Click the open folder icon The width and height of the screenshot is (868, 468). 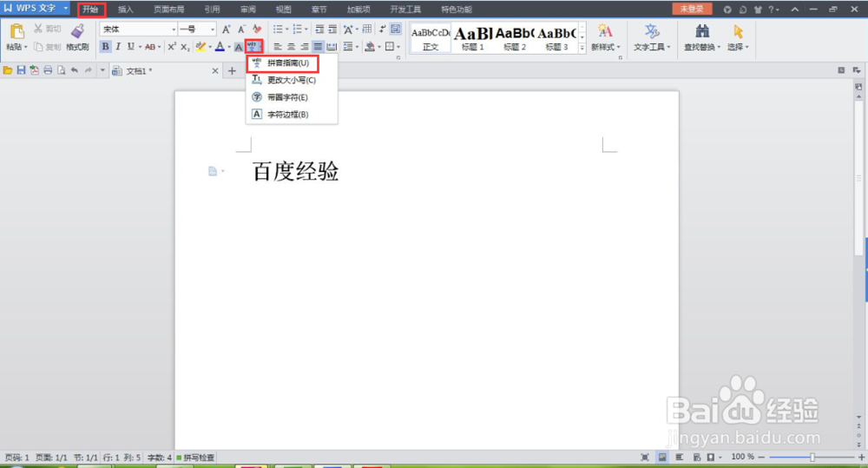pos(8,70)
